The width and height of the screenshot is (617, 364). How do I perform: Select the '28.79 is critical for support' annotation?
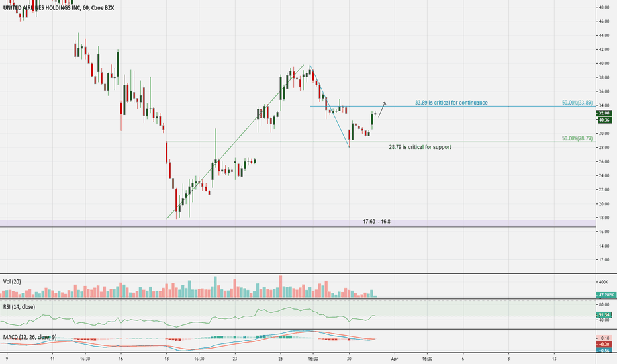420,147
